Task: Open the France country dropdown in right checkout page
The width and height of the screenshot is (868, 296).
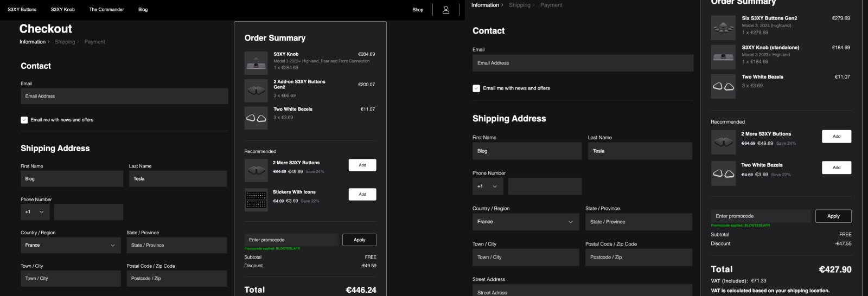Action: (x=526, y=222)
